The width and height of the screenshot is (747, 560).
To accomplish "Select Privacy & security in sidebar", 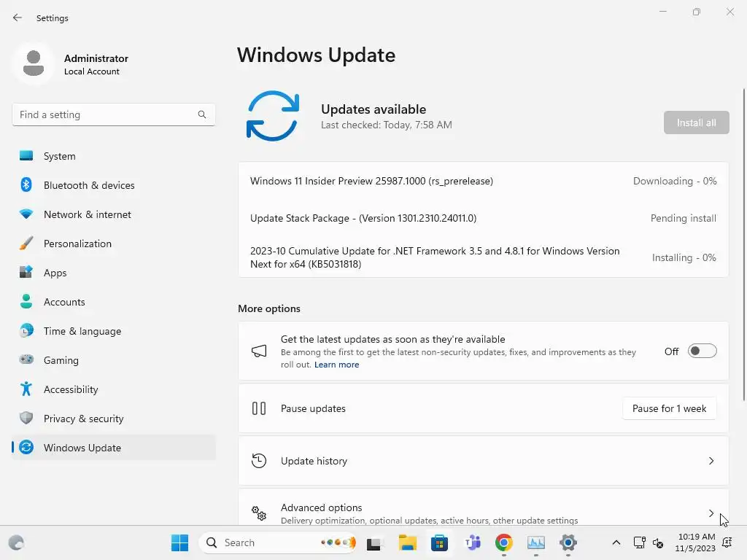I will (113, 418).
